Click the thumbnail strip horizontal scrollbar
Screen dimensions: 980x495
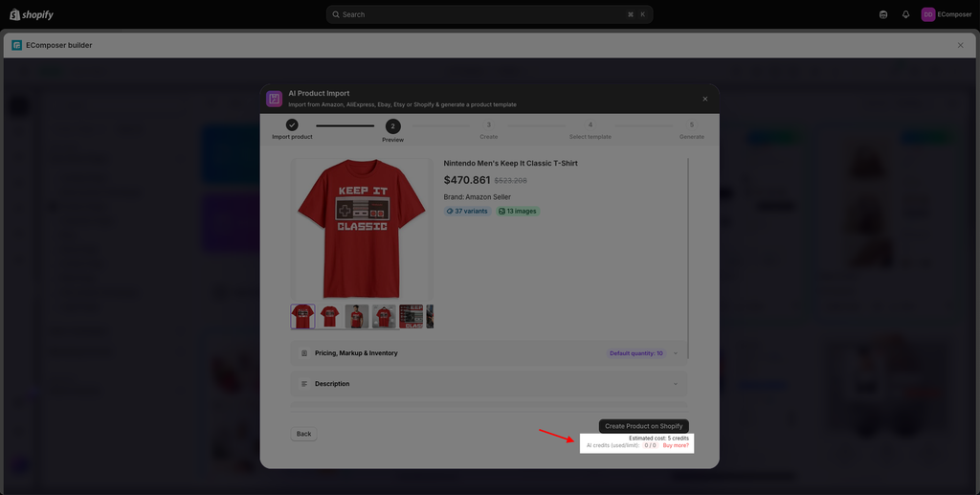click(x=345, y=329)
